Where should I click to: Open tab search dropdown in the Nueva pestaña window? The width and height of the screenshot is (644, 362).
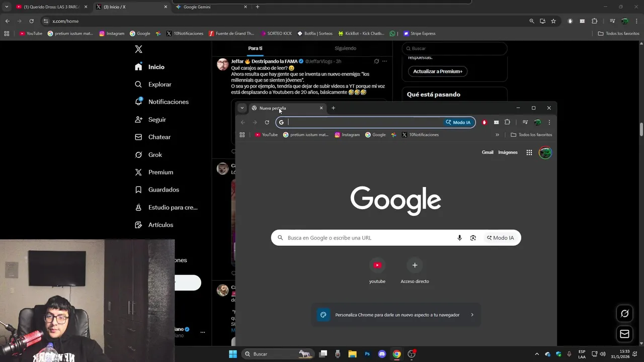point(242,108)
